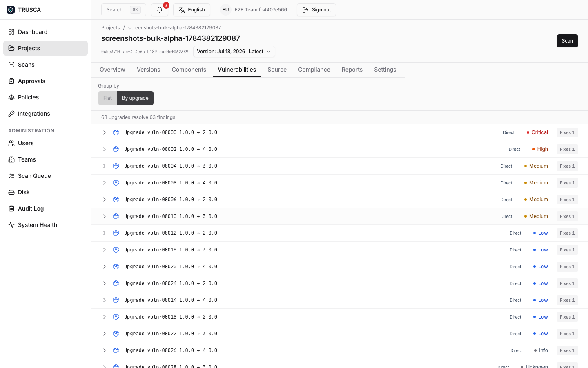Focus the Search input field
Screen dimensions: 588x368
124,10
